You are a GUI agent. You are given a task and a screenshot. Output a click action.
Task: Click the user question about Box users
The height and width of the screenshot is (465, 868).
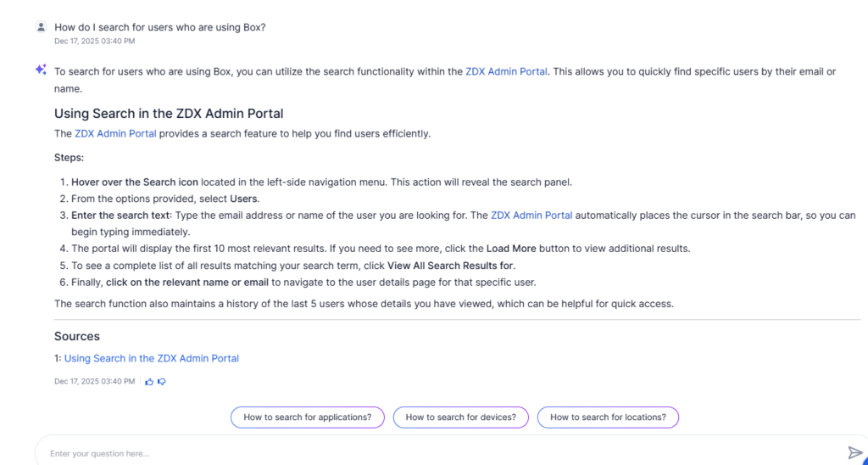(x=160, y=27)
